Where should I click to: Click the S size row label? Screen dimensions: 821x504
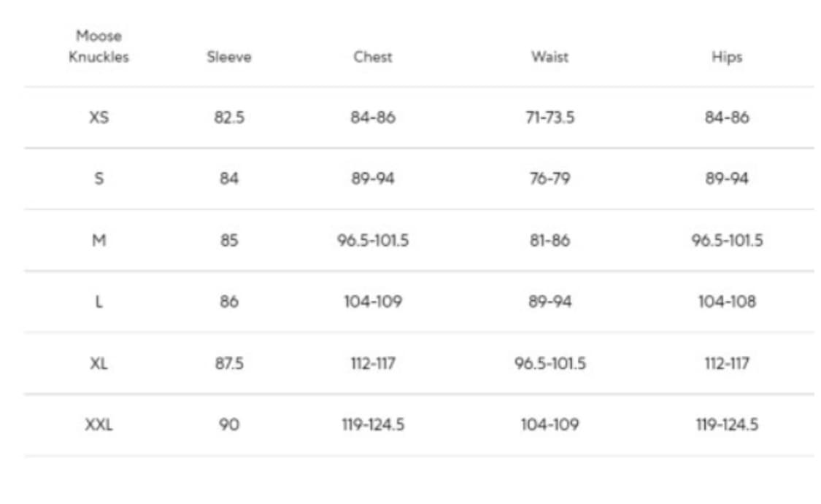coord(99,179)
